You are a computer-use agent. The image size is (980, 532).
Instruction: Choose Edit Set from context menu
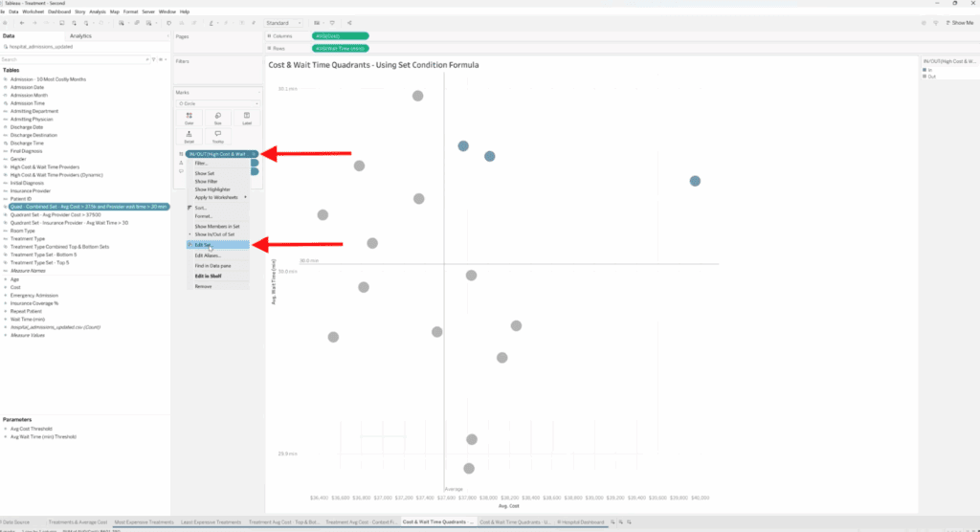point(218,245)
